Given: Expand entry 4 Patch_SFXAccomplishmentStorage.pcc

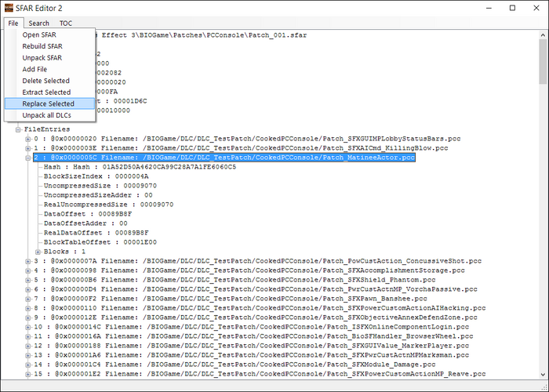Looking at the screenshot, I should pos(28,270).
